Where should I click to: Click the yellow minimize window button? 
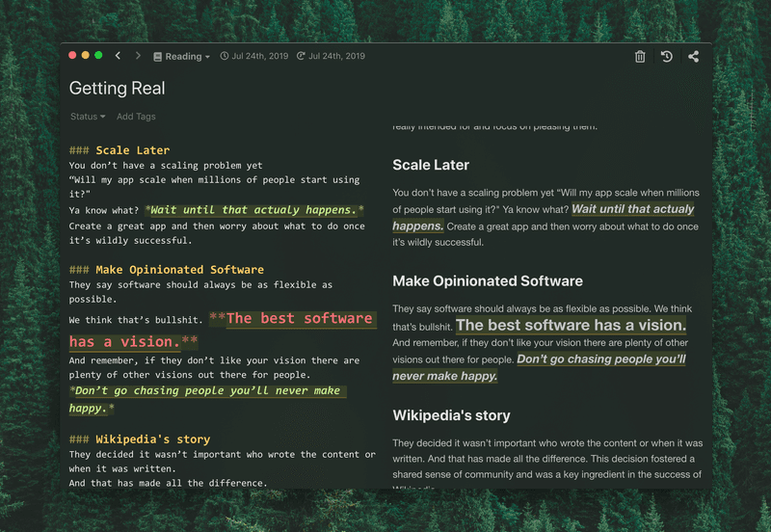click(x=85, y=56)
